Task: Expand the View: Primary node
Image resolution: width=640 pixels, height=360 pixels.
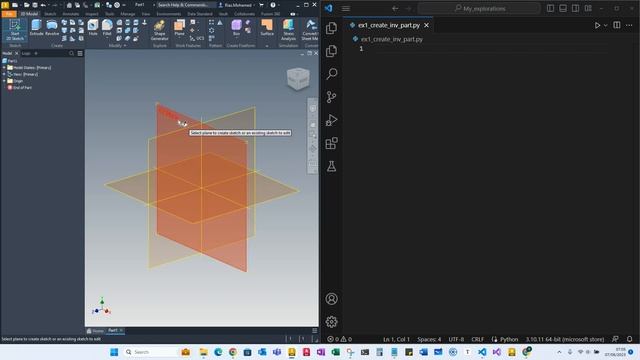Action: 4,74
